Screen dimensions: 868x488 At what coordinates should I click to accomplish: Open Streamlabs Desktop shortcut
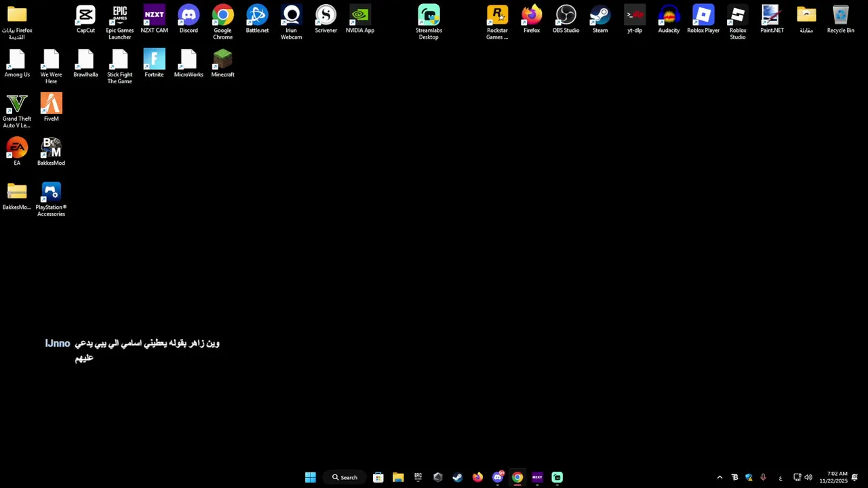click(x=429, y=23)
